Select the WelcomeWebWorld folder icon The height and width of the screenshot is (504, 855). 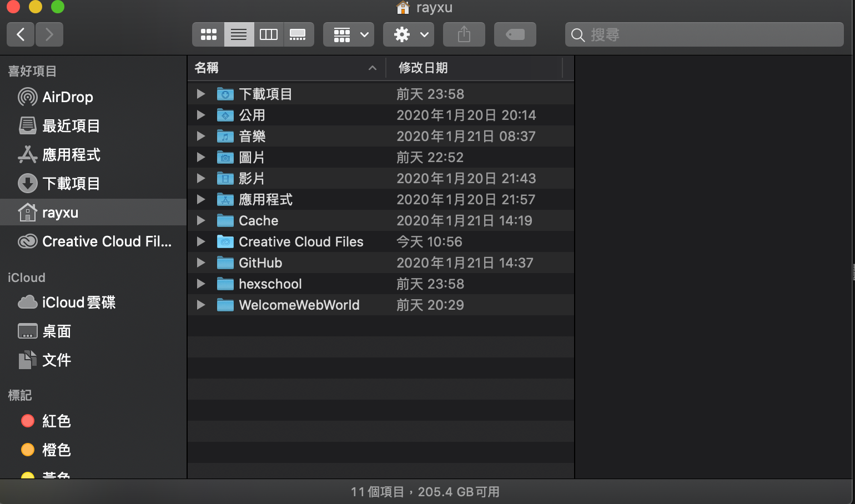(x=225, y=305)
